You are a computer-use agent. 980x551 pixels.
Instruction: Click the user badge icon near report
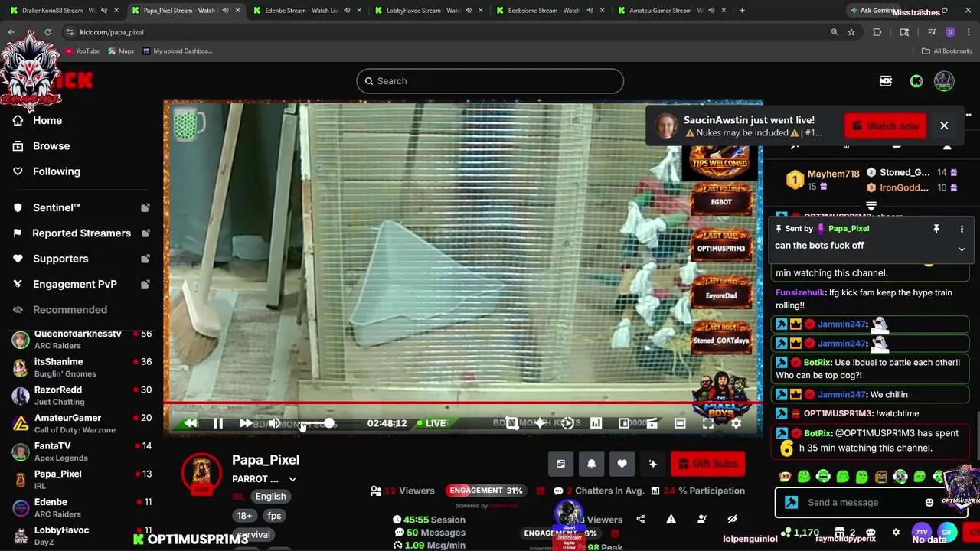tap(701, 519)
